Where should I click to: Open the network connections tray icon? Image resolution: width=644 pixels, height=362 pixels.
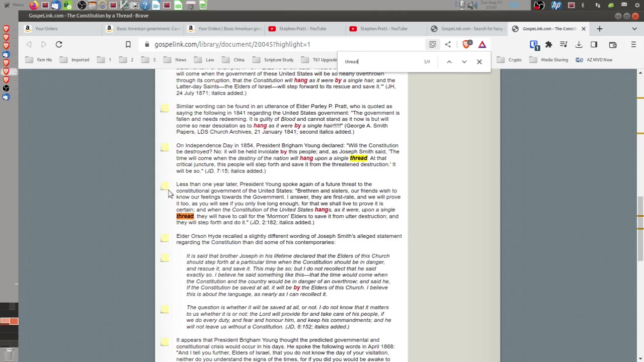click(597, 6)
